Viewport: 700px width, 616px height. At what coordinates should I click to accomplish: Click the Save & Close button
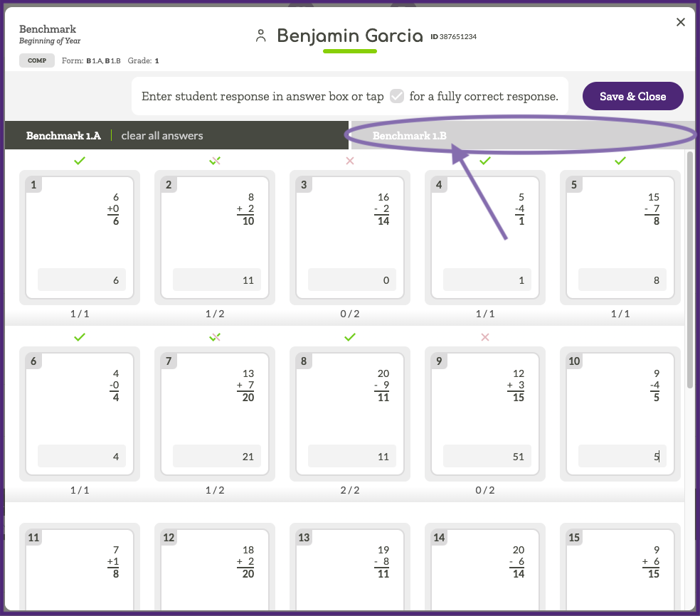pos(632,96)
